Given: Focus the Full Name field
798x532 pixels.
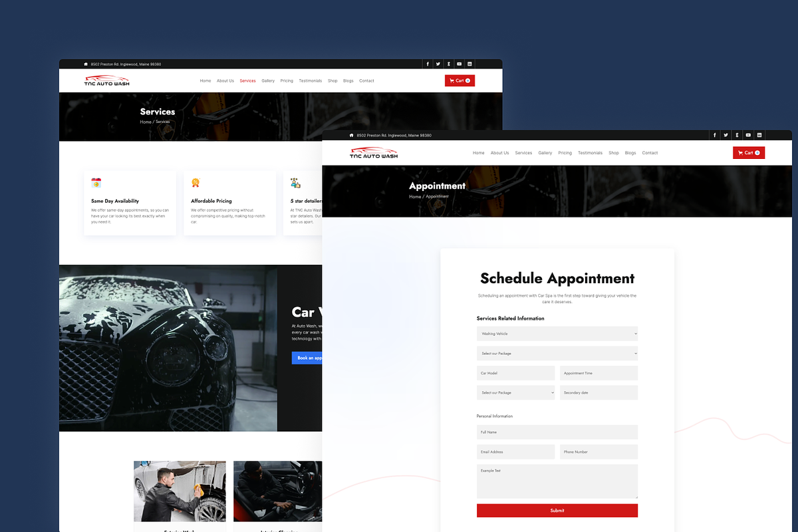Looking at the screenshot, I should 557,432.
